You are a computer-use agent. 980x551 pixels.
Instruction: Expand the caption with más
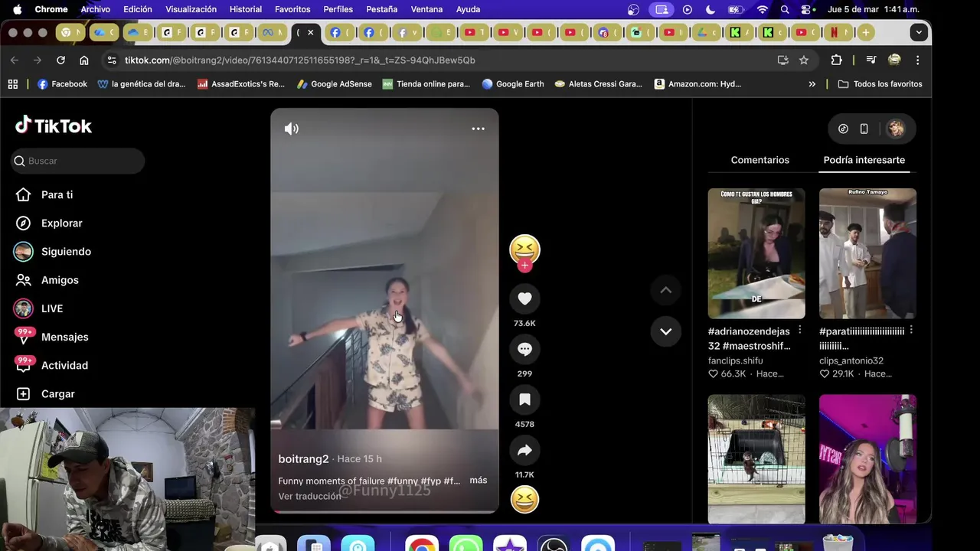point(479,480)
